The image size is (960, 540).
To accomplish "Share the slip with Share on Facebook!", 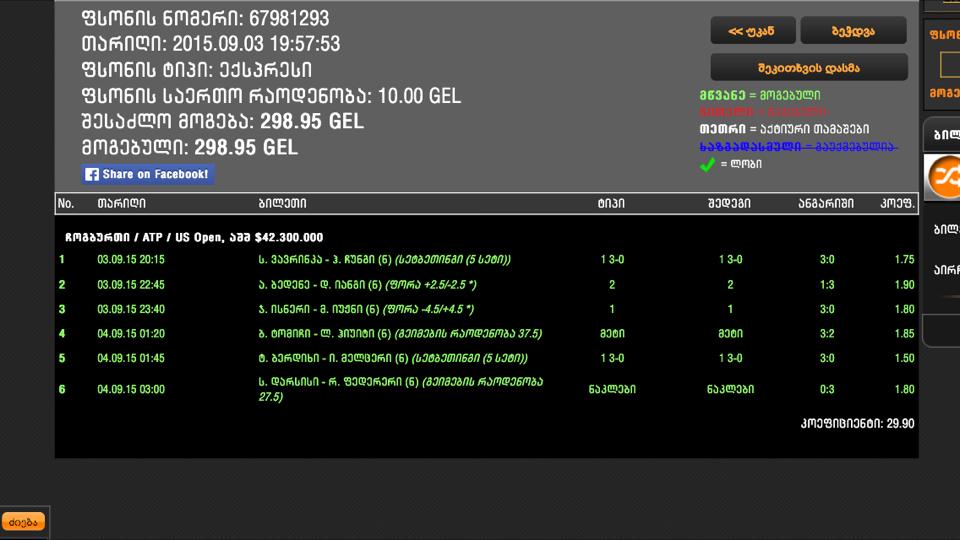I will [148, 174].
